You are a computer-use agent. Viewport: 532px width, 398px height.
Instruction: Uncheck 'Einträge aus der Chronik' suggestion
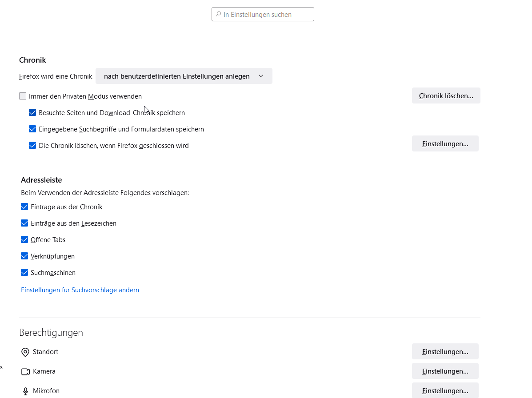24,207
